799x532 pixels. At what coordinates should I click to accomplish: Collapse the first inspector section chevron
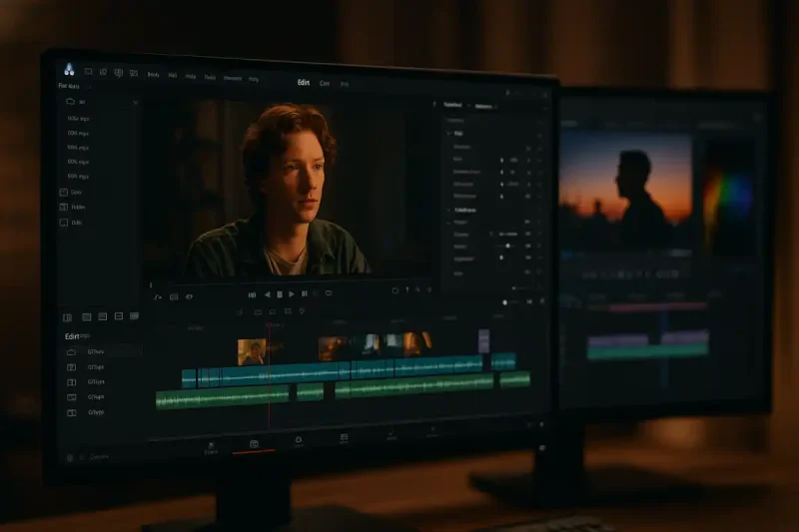pos(448,133)
